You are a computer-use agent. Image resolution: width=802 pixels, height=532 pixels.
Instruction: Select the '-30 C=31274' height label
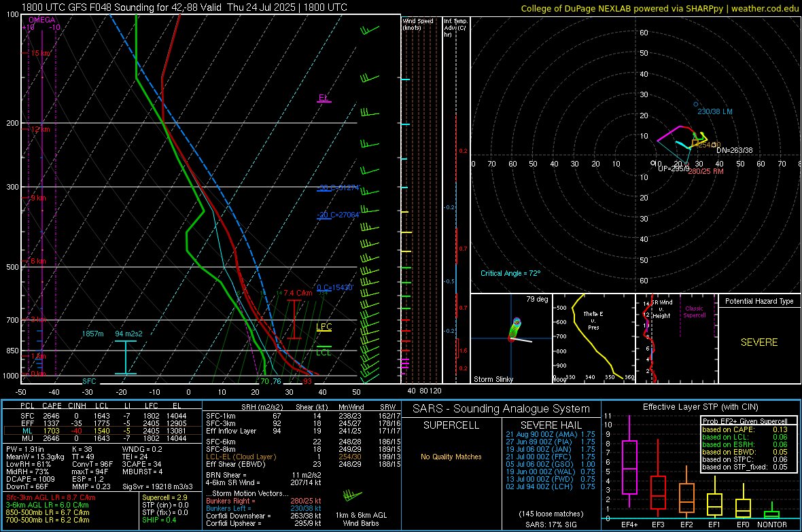338,188
